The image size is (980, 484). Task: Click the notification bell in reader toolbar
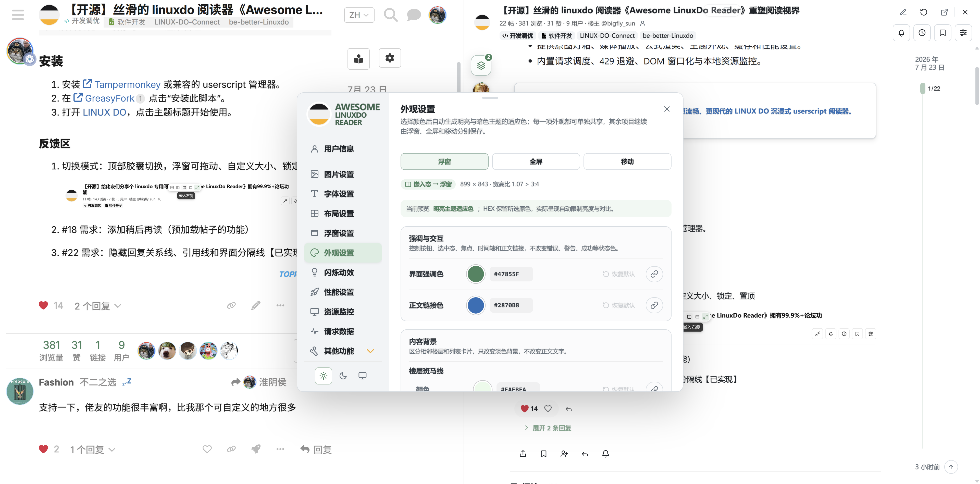(x=901, y=33)
